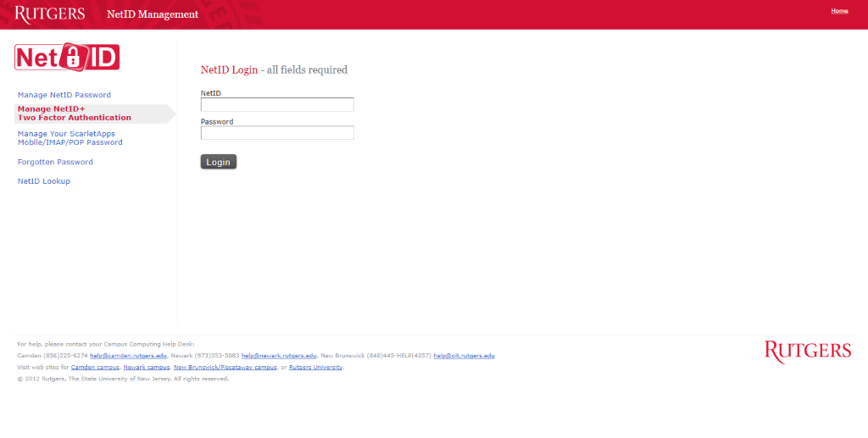Viewport: 868px width, 438px height.
Task: Select Manage NetID+ Two Factor Authentication
Action: pyautogui.click(x=75, y=114)
